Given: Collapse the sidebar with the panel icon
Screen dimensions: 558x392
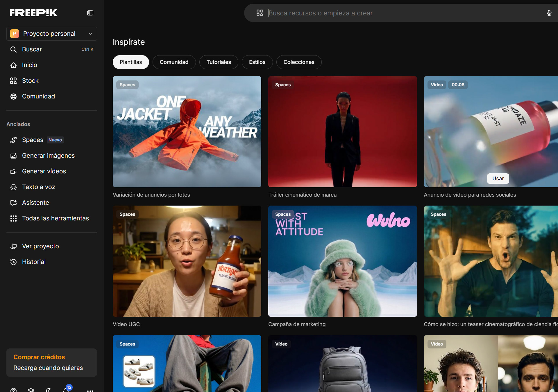Looking at the screenshot, I should tap(90, 13).
